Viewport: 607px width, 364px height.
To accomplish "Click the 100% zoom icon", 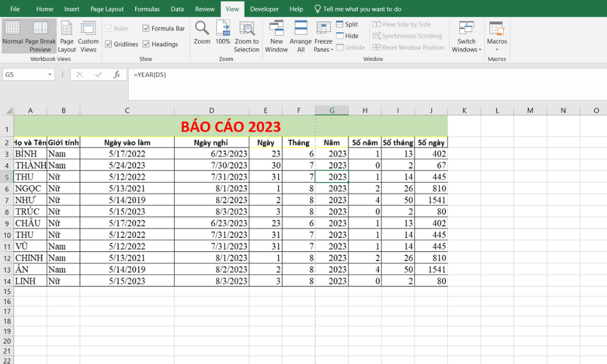I will click(223, 35).
